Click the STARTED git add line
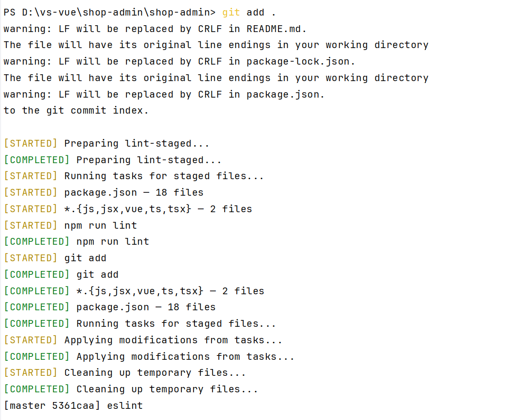 pyautogui.click(x=54, y=258)
